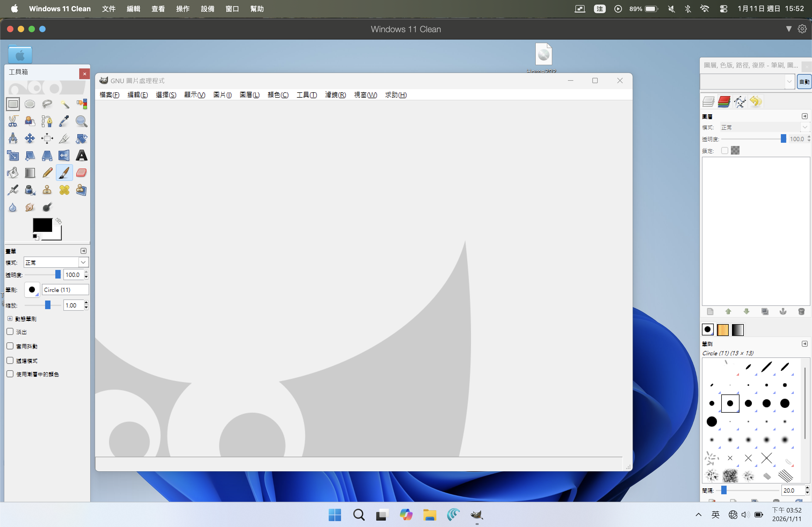Image resolution: width=812 pixels, height=527 pixels.
Task: Select the Clone stamp tool
Action: click(47, 190)
